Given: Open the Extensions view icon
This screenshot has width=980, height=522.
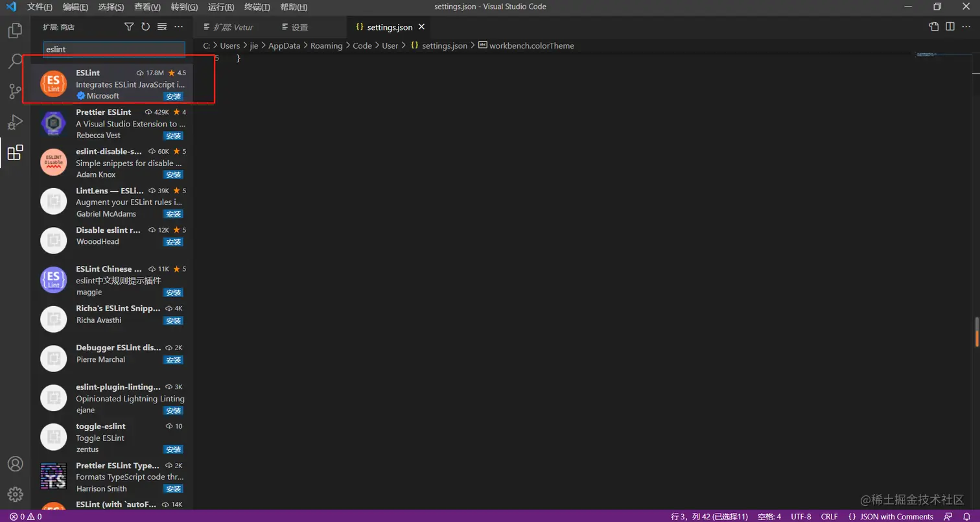Looking at the screenshot, I should [15, 152].
